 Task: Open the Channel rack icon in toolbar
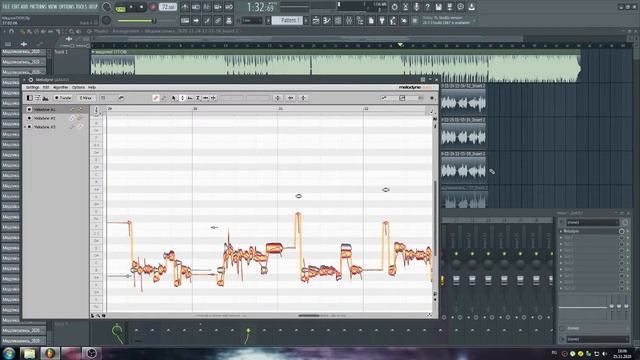tap(338, 20)
